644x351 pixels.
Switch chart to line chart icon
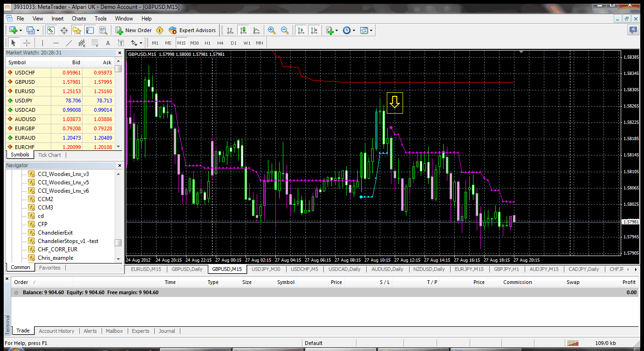[256, 30]
